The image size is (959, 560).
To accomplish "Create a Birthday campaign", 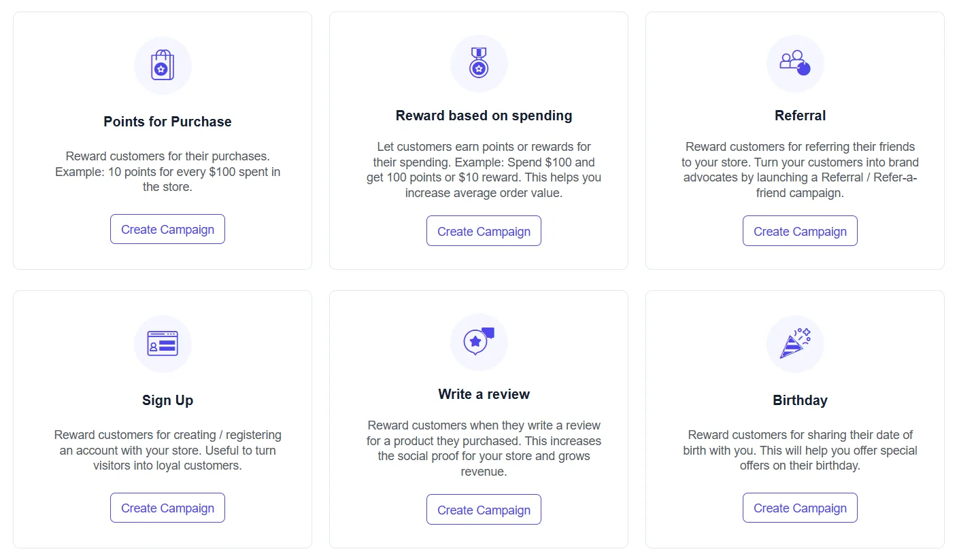I will click(800, 508).
